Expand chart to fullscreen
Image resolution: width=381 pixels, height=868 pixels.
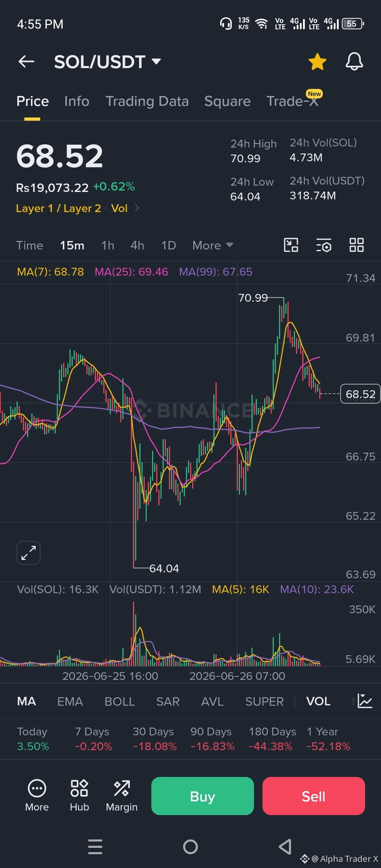(x=29, y=553)
